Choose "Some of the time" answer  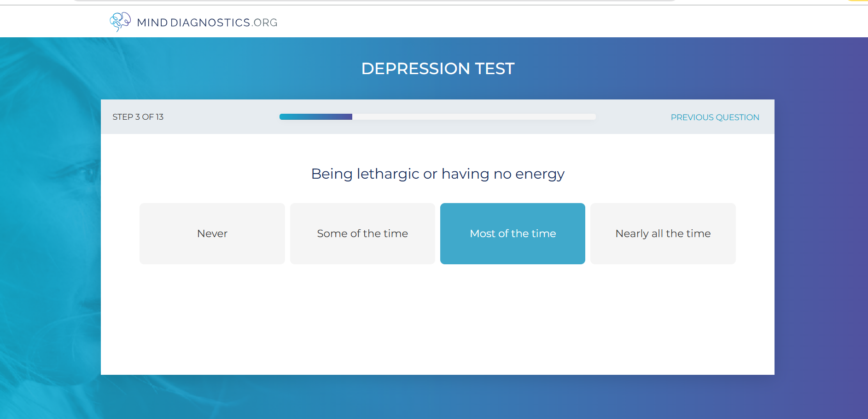point(362,233)
